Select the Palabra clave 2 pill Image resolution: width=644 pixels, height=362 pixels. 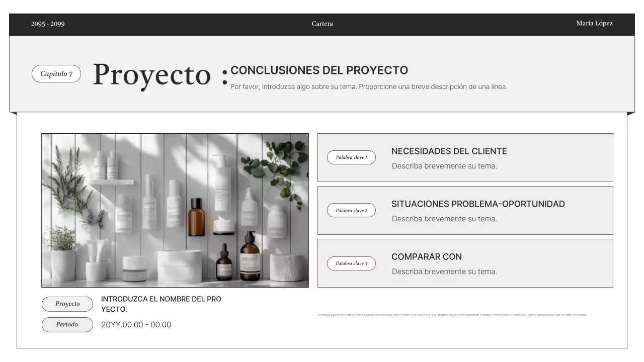point(351,210)
